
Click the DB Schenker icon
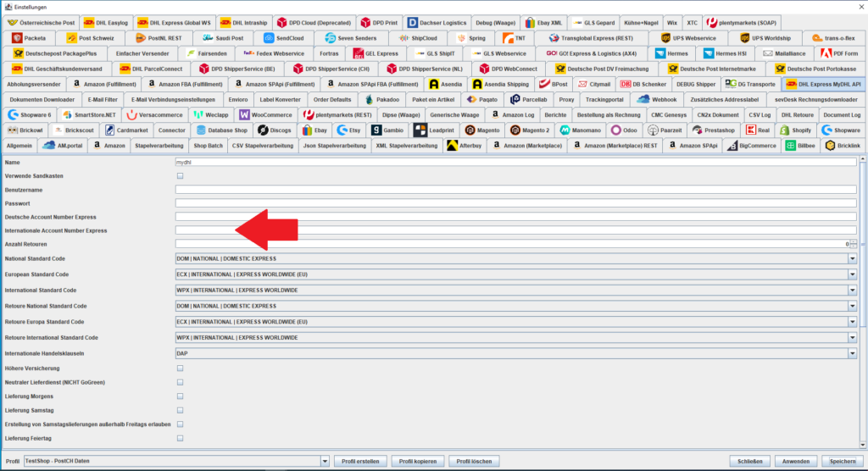tap(626, 84)
